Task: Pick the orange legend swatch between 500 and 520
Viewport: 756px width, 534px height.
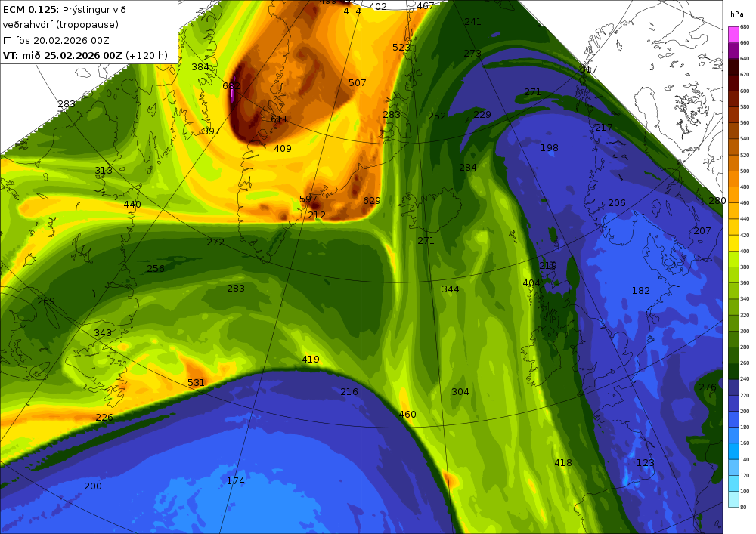Action: [x=733, y=163]
